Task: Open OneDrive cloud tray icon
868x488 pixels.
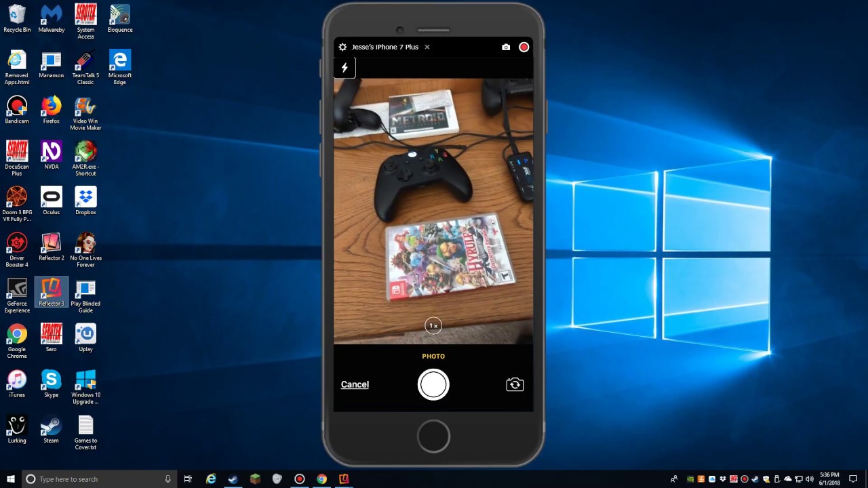Action: click(788, 479)
